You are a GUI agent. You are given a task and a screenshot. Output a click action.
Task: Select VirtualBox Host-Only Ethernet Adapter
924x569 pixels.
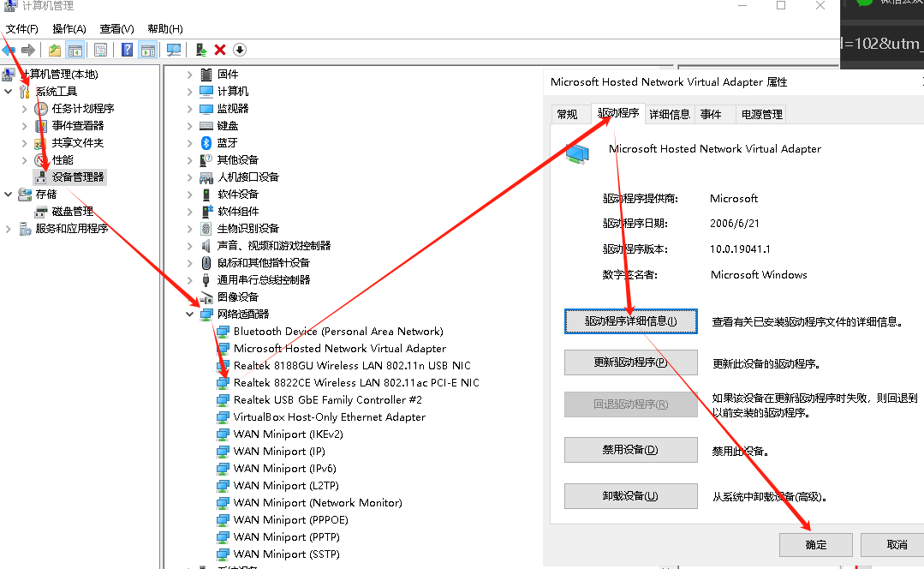click(x=329, y=416)
